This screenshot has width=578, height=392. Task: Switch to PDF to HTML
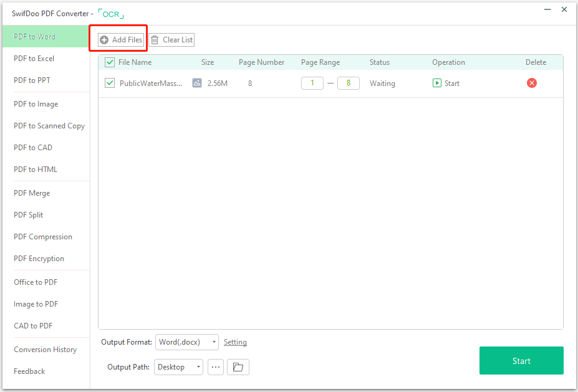(36, 169)
